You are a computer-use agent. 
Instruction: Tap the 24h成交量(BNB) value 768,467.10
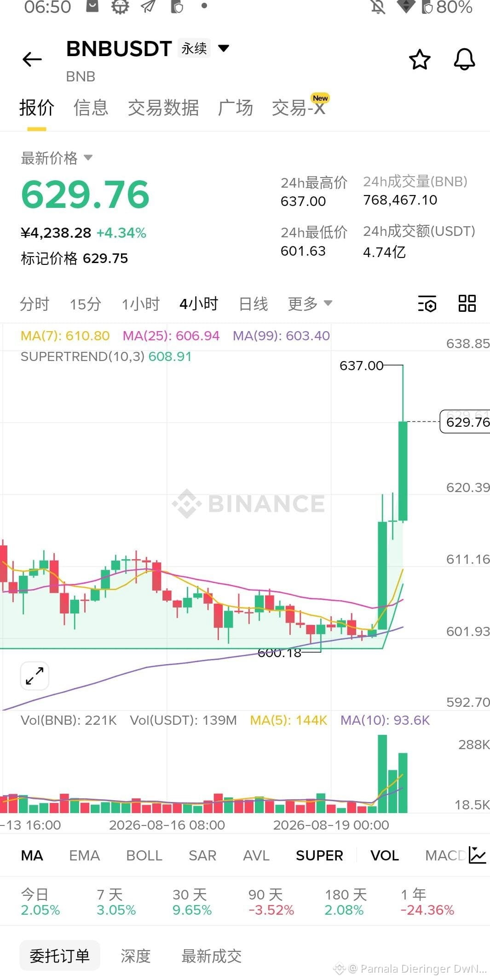(x=400, y=200)
